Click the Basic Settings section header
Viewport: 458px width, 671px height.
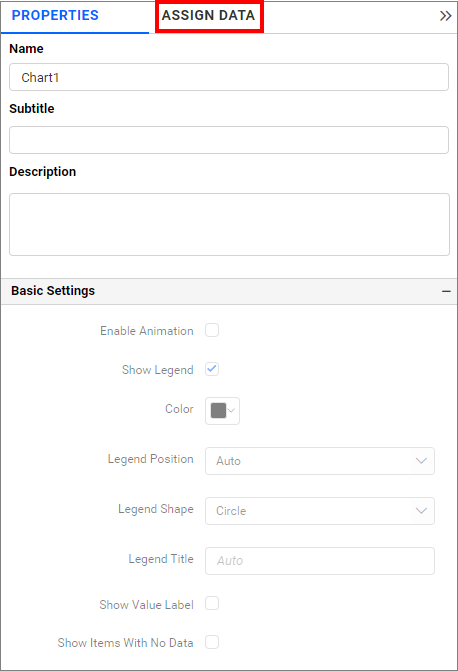[x=229, y=291]
